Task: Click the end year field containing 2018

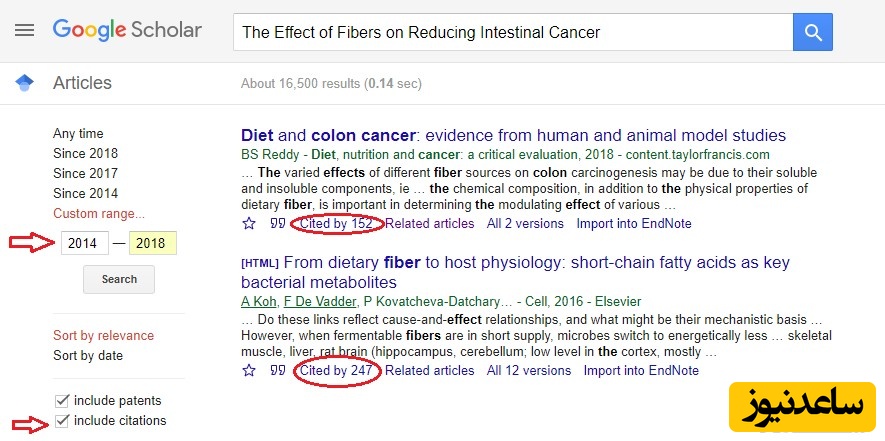Action: click(x=151, y=243)
